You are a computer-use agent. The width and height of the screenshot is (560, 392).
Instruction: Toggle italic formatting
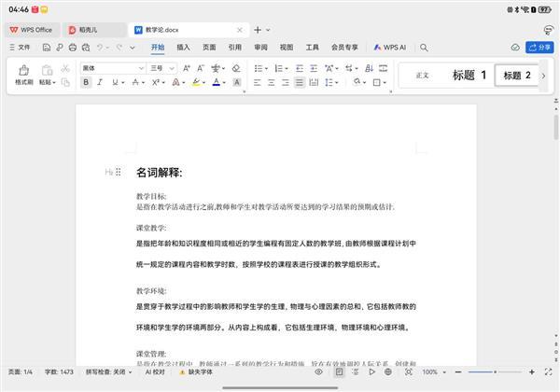tap(101, 82)
